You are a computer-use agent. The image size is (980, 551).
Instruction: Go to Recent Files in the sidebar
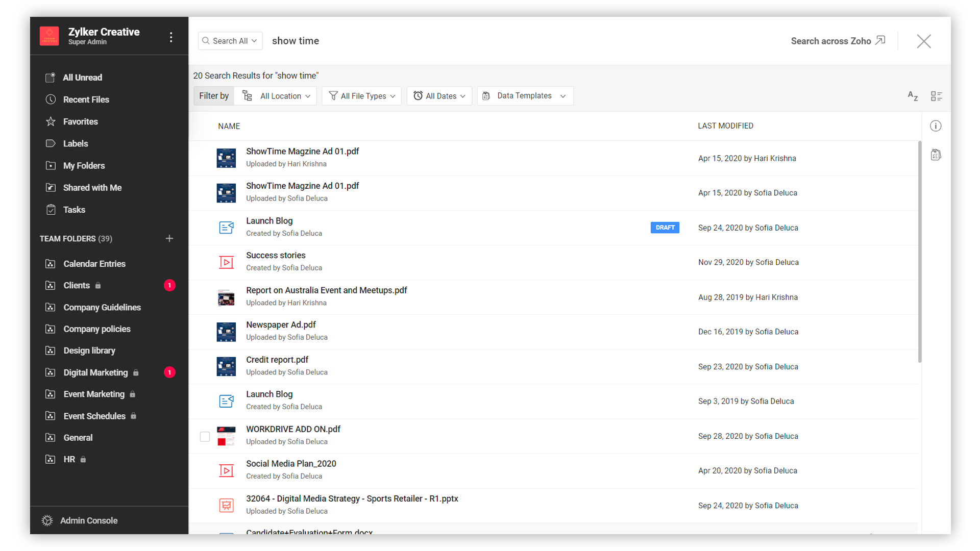[86, 99]
